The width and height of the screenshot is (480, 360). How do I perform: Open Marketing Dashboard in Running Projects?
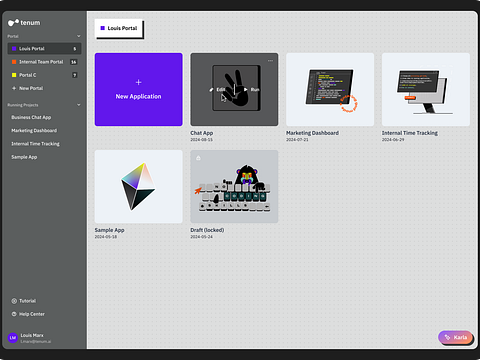(34, 131)
